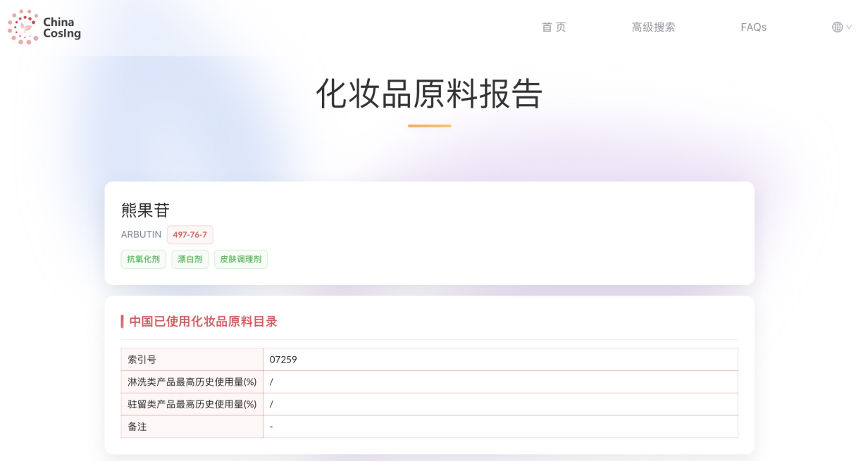Click the red CAS number badge 497-76-7
This screenshot has height=461, width=868.
[x=190, y=234]
